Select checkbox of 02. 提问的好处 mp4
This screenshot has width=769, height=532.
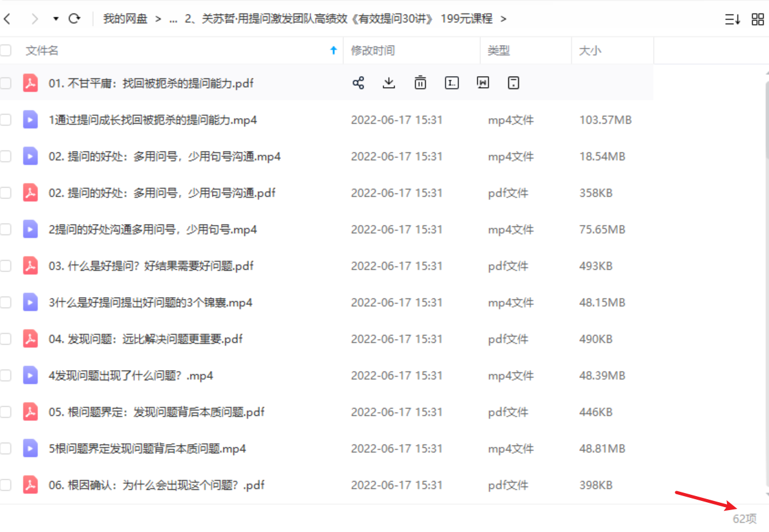click(x=5, y=156)
